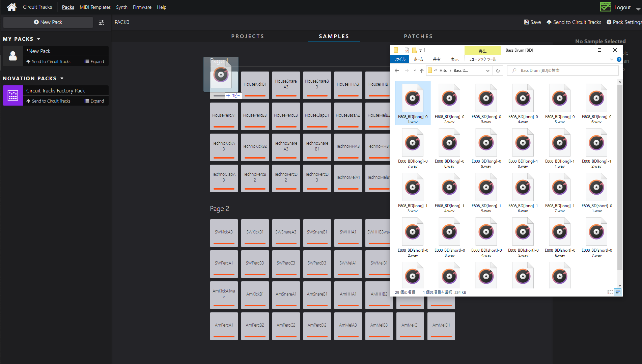Image resolution: width=642 pixels, height=364 pixels.
Task: Switch to the PATCHES tab
Action: 418,36
